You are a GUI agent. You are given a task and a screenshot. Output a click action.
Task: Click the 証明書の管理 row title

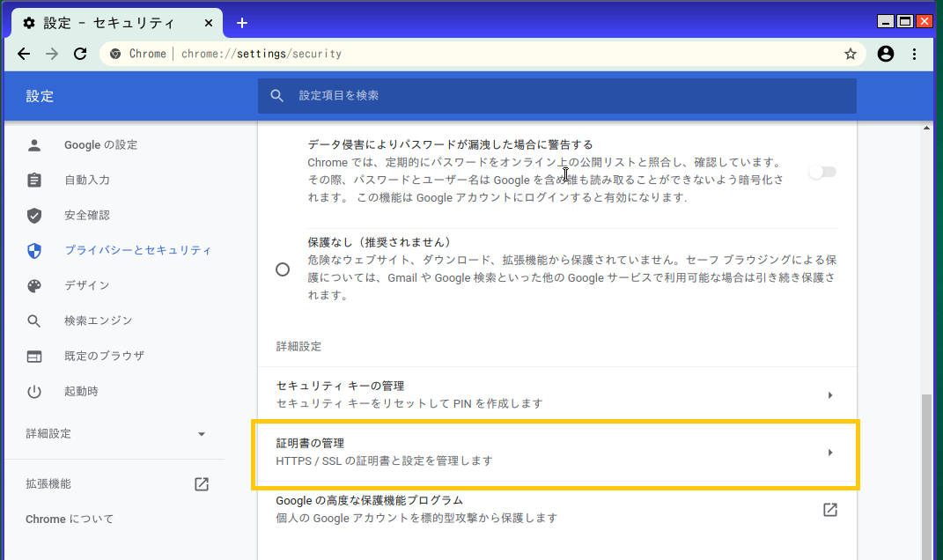(310, 443)
